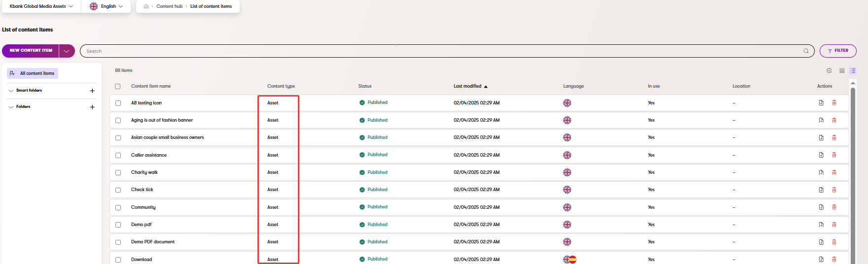Go to home via breadcrumb icon
Viewport: 868px width, 264px height.
146,6
